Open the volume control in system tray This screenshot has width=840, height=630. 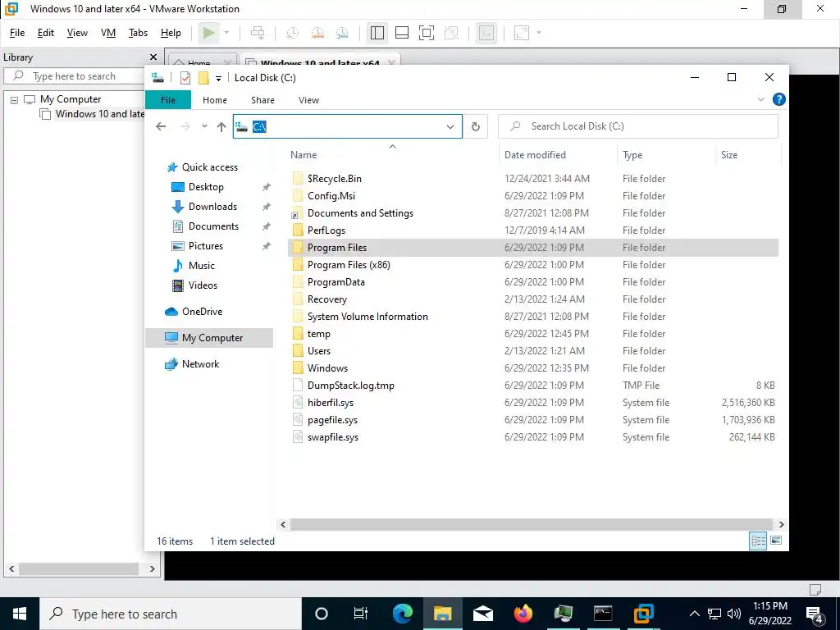click(x=734, y=614)
